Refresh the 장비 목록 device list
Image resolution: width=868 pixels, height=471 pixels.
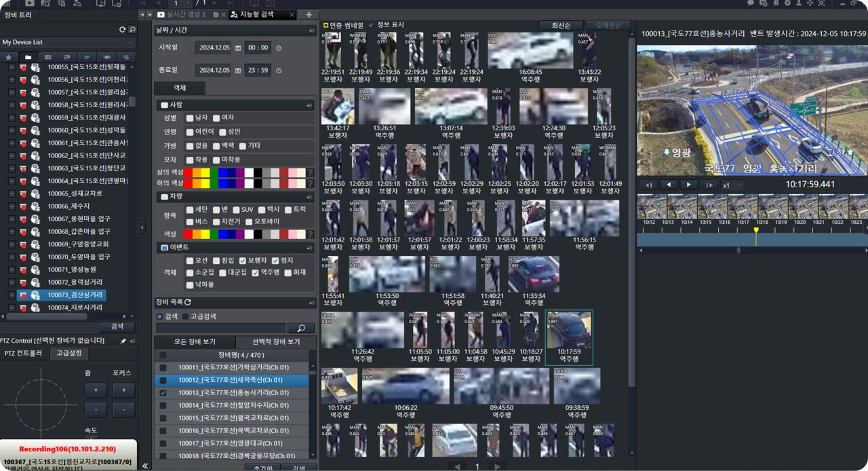click(x=188, y=302)
